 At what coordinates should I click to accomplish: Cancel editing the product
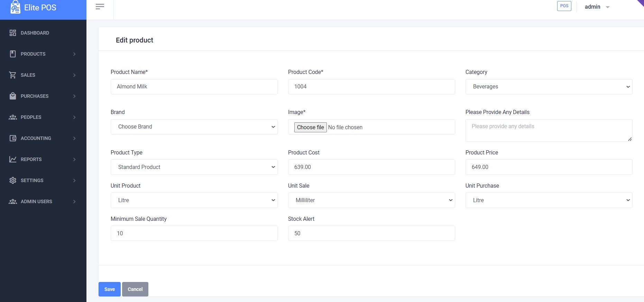(135, 289)
